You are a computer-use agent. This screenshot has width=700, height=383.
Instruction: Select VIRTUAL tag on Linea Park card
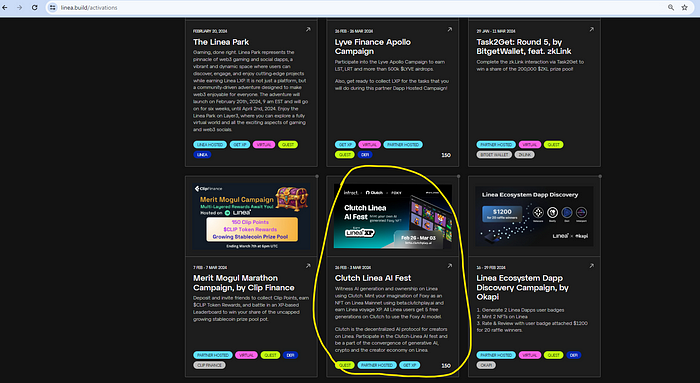(264, 145)
